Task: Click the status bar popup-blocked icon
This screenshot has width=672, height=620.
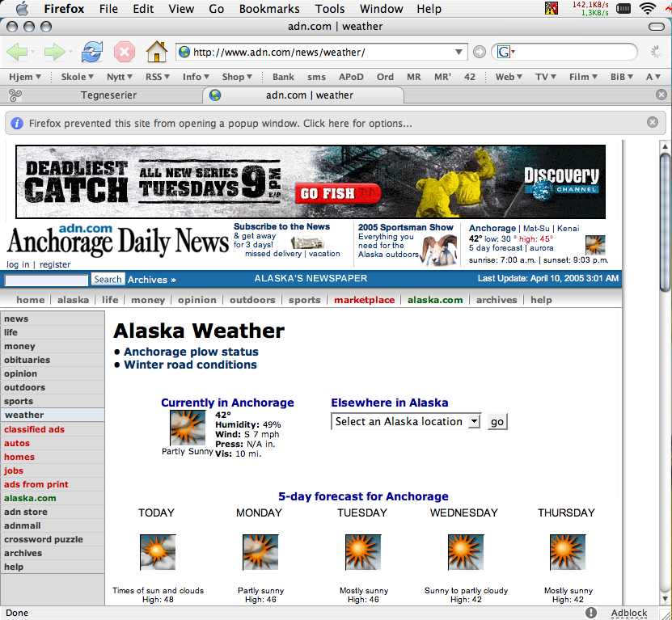Action: (591, 613)
